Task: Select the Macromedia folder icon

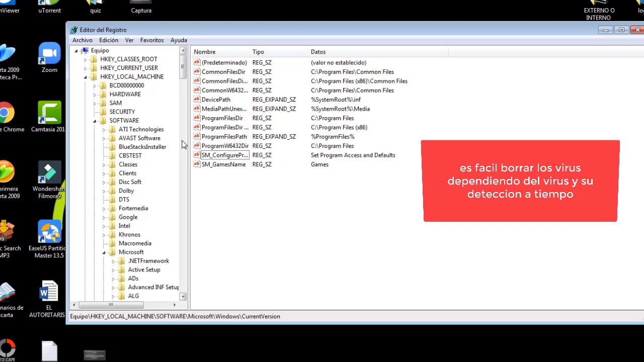Action: tap(112, 243)
